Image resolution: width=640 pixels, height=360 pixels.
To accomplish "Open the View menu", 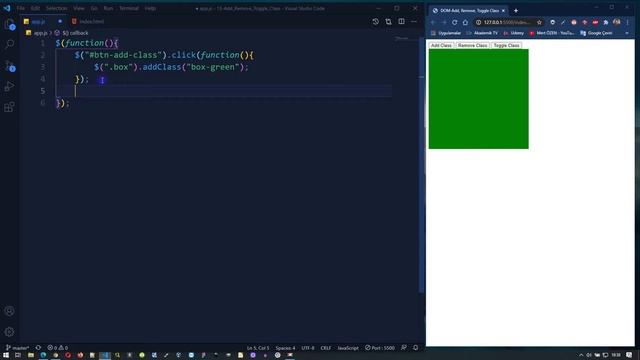I will point(79,8).
